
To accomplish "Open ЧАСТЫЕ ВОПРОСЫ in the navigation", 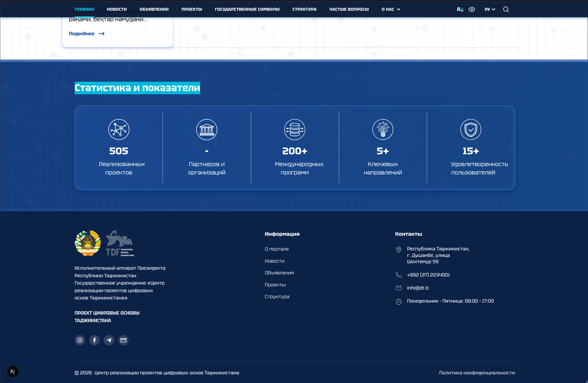I will [349, 9].
